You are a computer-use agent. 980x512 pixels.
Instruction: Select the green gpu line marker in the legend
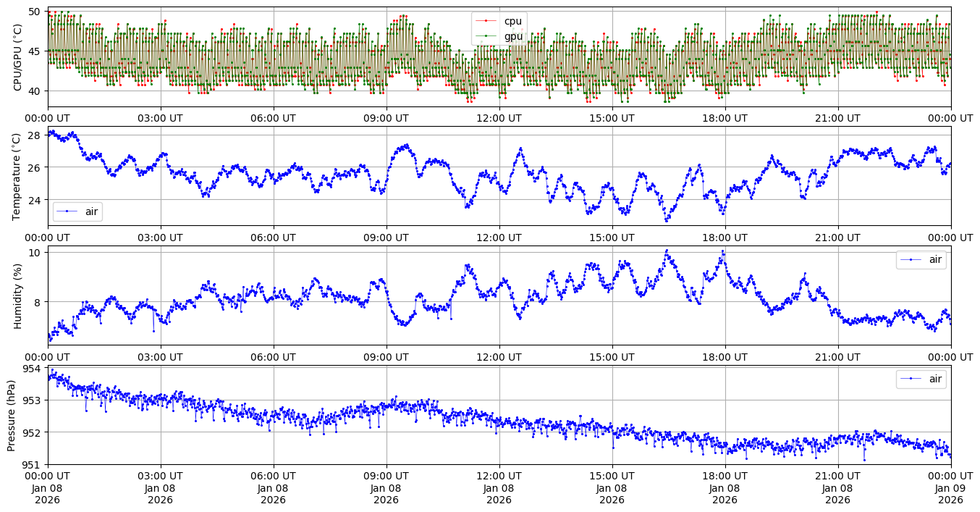point(488,36)
